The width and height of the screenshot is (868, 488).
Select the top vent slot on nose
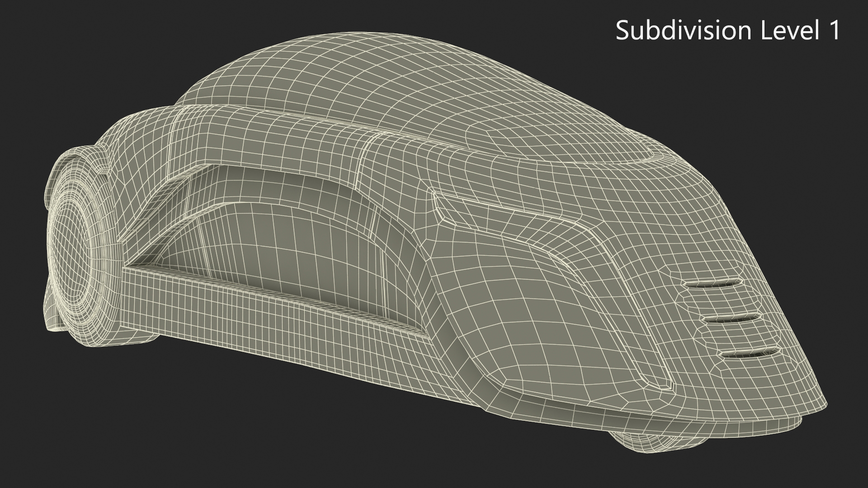tap(712, 284)
